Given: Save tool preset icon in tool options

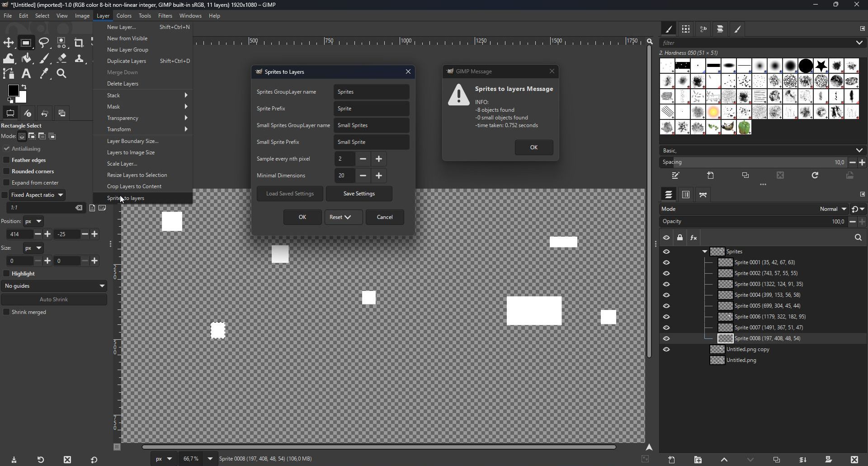Looking at the screenshot, I should (x=14, y=460).
